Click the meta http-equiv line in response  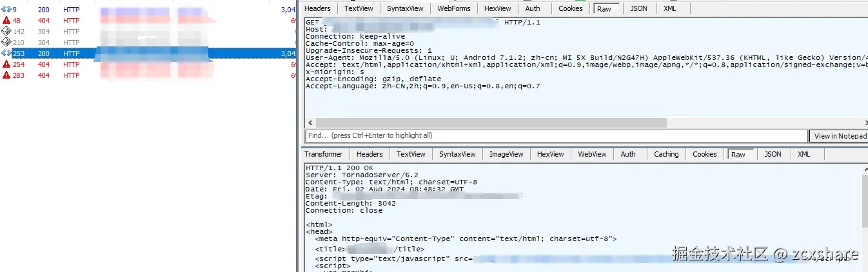point(466,238)
